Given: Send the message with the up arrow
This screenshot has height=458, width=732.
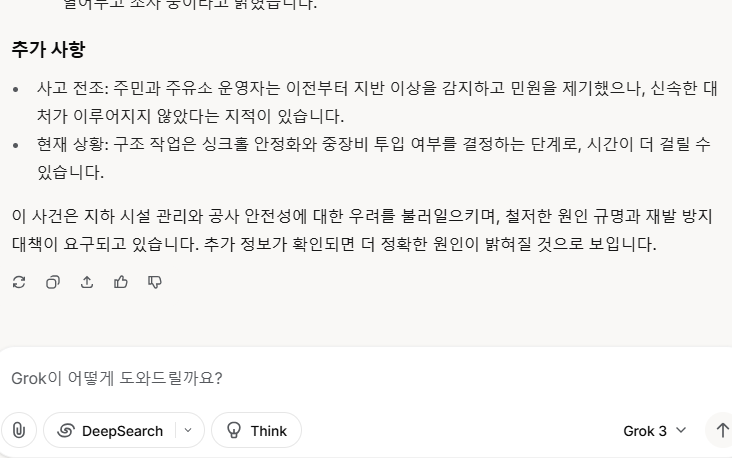Looking at the screenshot, I should pyautogui.click(x=723, y=430).
